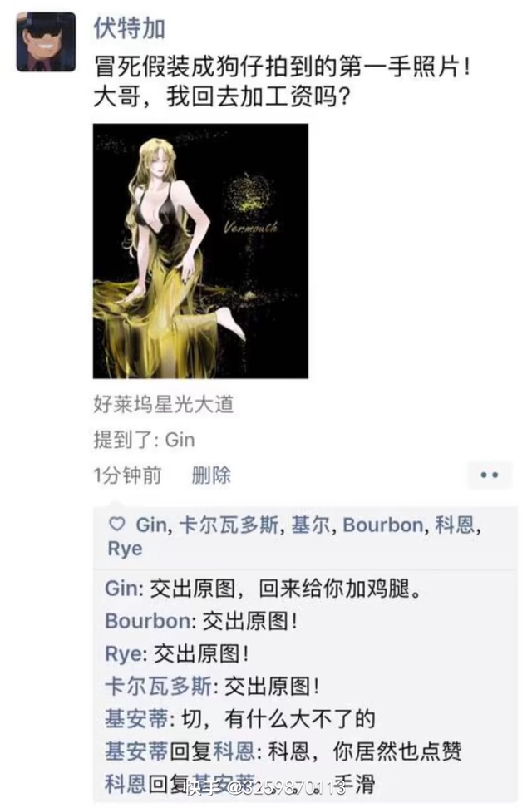Tap the heart like icon
The image size is (532, 808).
(117, 524)
